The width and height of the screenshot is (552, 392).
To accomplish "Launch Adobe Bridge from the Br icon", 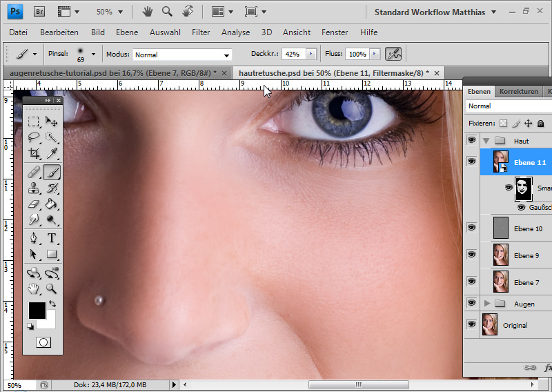I will coord(39,12).
